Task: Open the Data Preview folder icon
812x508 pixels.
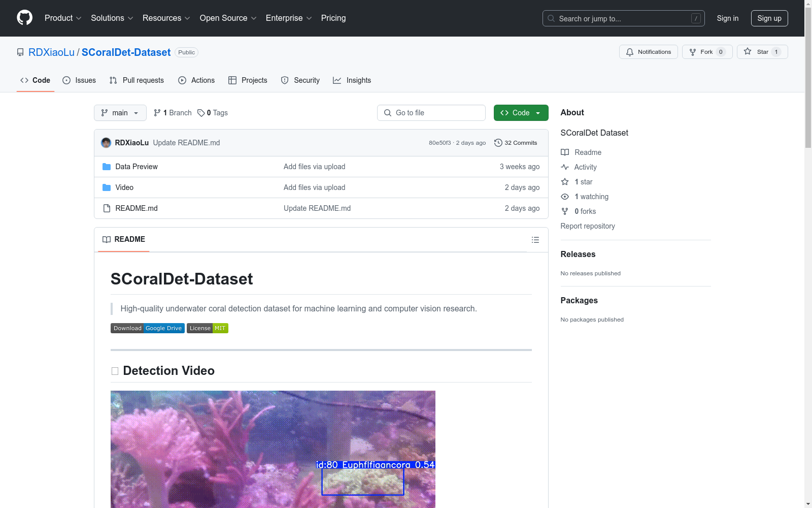Action: 107,167
